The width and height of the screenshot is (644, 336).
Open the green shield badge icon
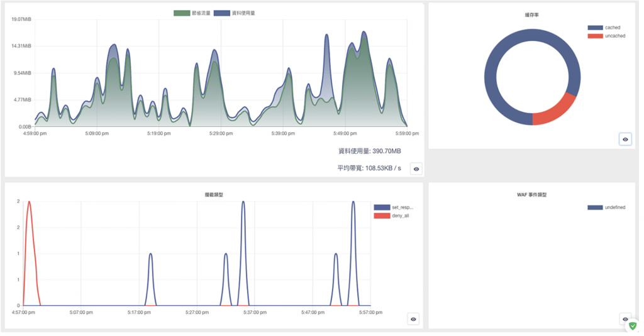coord(633,326)
